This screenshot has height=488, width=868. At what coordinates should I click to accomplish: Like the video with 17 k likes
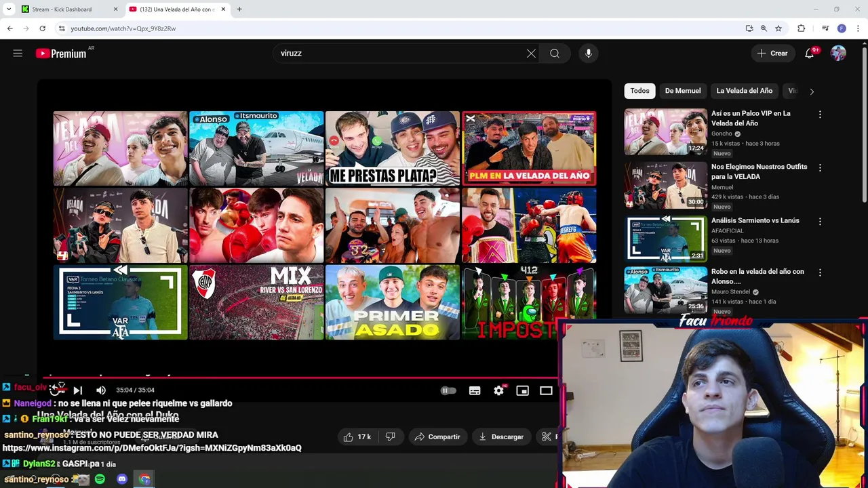tap(357, 437)
